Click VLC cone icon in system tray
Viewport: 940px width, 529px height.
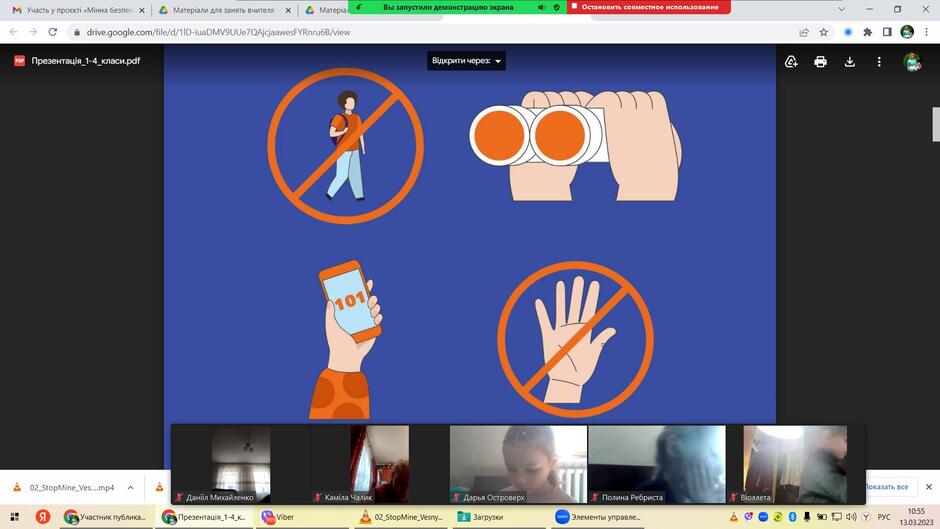733,516
